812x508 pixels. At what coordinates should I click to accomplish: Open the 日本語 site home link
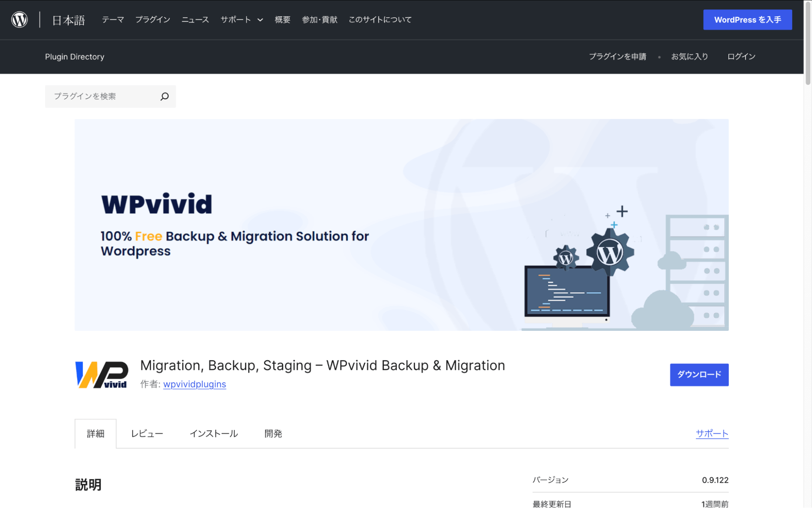(68, 20)
